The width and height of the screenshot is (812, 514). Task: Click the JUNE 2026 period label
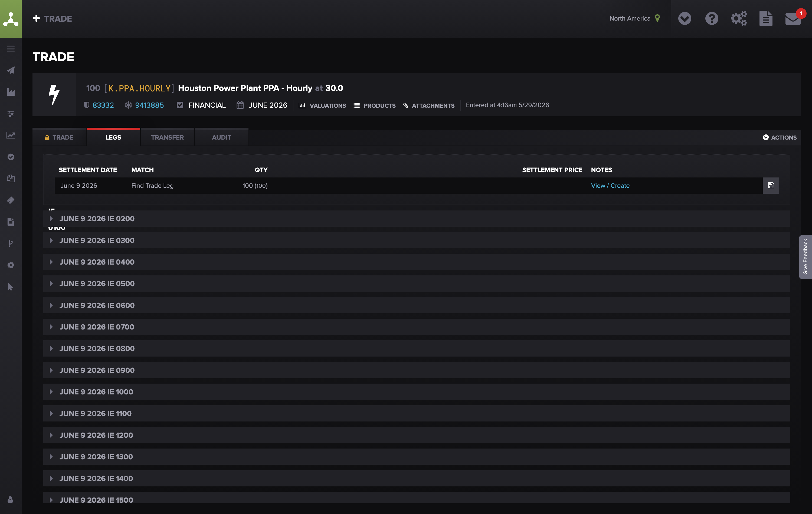point(268,105)
